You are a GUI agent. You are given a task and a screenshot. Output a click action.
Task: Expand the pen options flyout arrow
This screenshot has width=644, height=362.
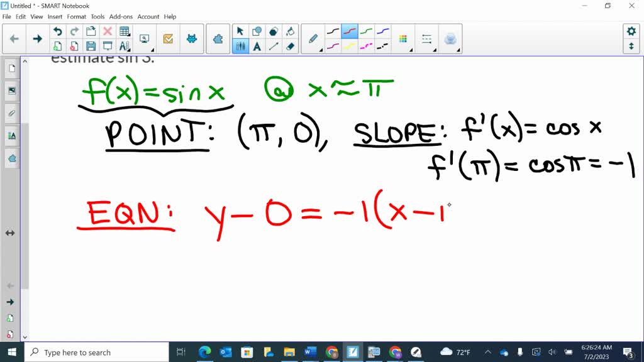pos(321,49)
